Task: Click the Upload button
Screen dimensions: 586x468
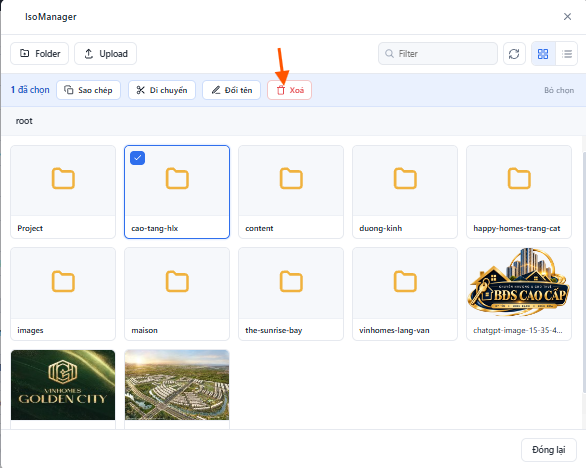Action: point(105,53)
